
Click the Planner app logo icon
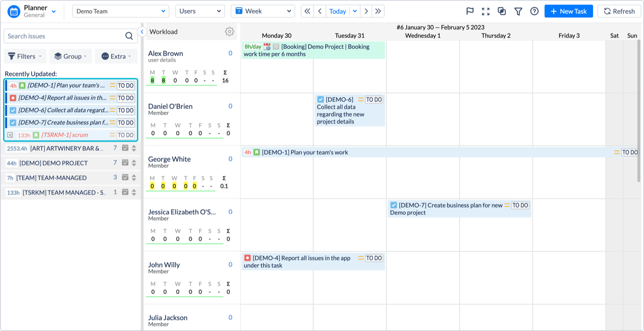point(13,11)
